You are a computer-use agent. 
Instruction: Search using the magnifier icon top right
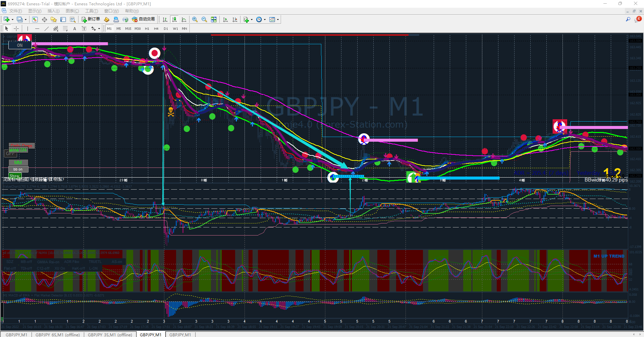628,19
